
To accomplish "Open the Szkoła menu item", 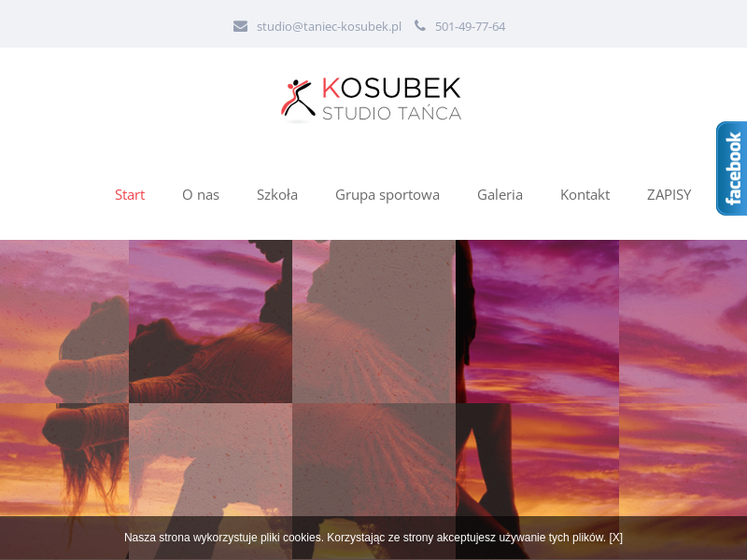I will tap(277, 195).
